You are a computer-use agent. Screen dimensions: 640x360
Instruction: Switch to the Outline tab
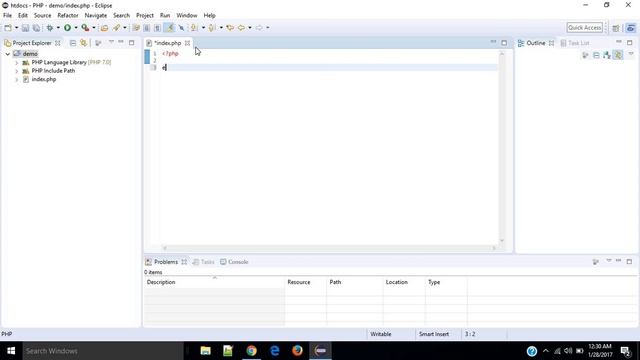coord(535,43)
